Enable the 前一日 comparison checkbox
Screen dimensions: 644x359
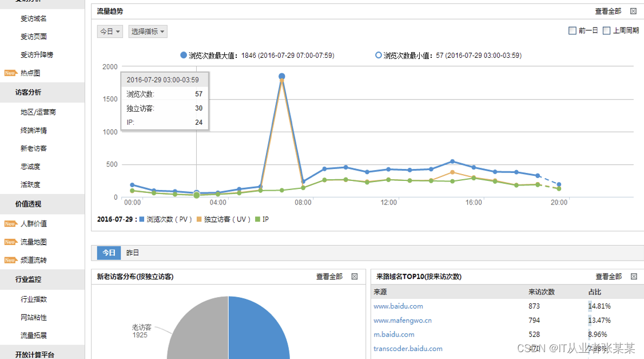(x=572, y=30)
